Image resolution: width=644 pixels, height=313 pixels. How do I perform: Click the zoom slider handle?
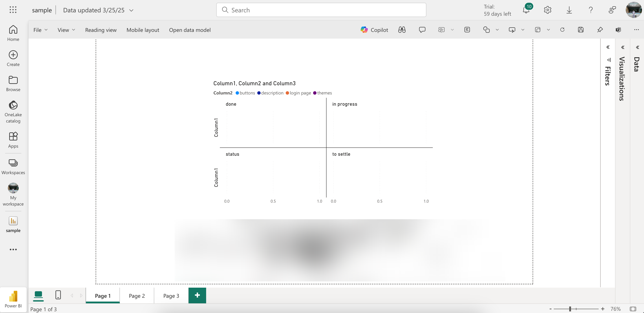tap(570, 309)
